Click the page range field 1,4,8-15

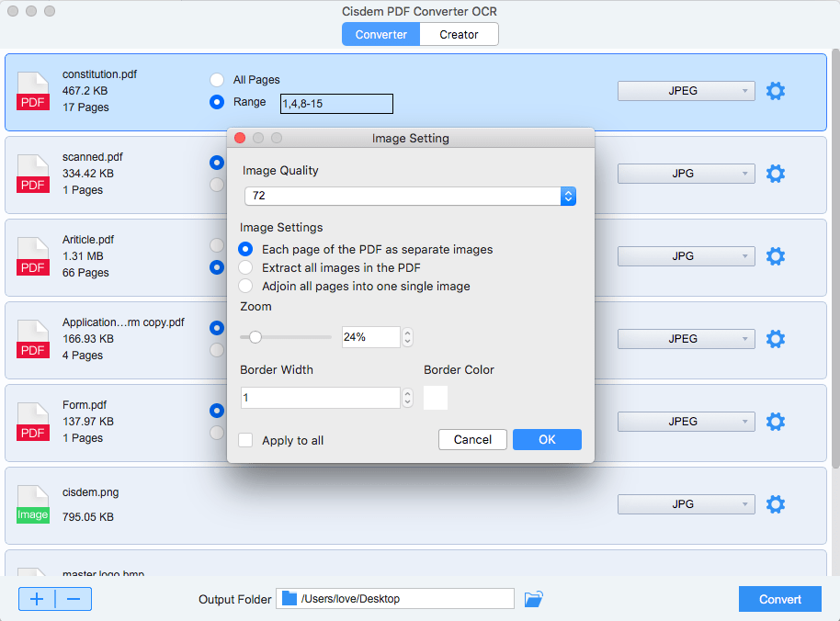pos(336,104)
